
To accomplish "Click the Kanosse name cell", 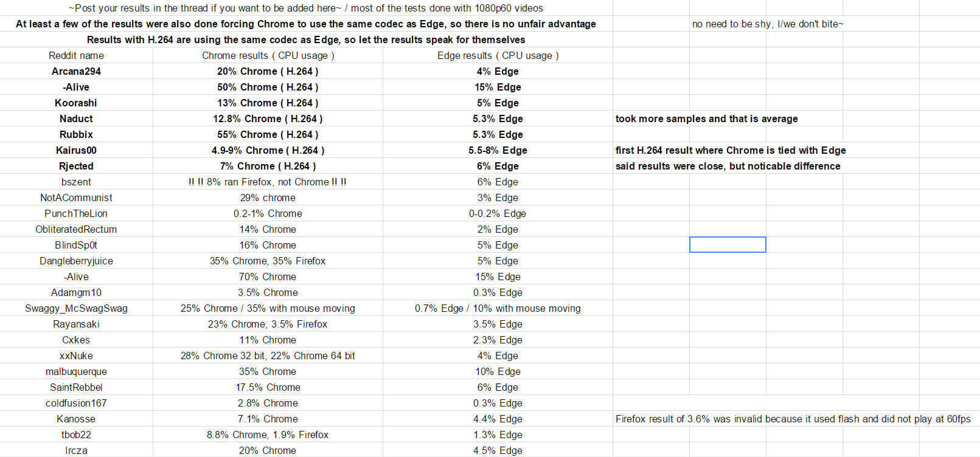I will point(76,419).
